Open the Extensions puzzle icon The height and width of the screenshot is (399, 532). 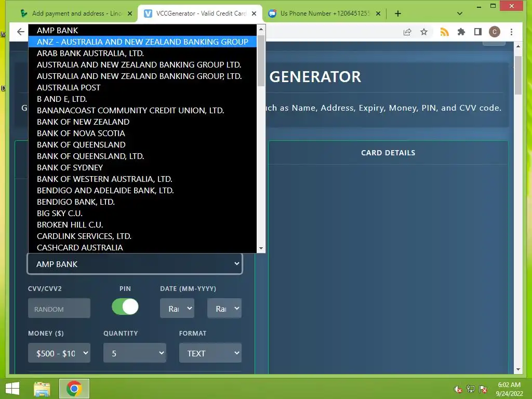[x=461, y=32]
